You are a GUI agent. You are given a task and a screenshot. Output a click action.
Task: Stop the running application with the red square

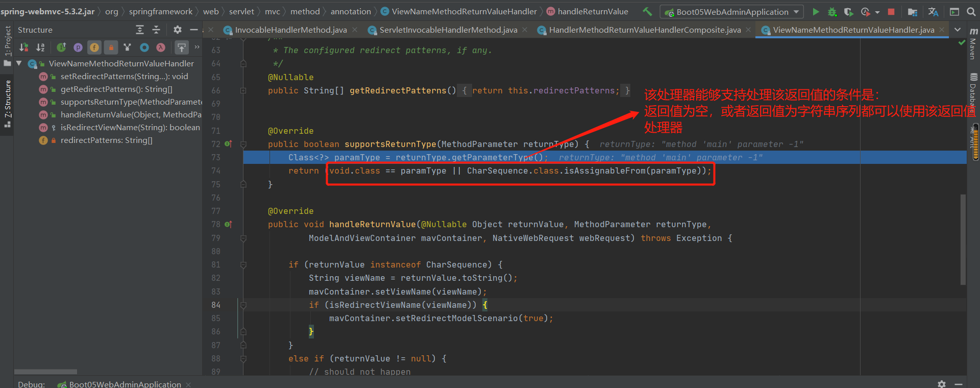(891, 11)
